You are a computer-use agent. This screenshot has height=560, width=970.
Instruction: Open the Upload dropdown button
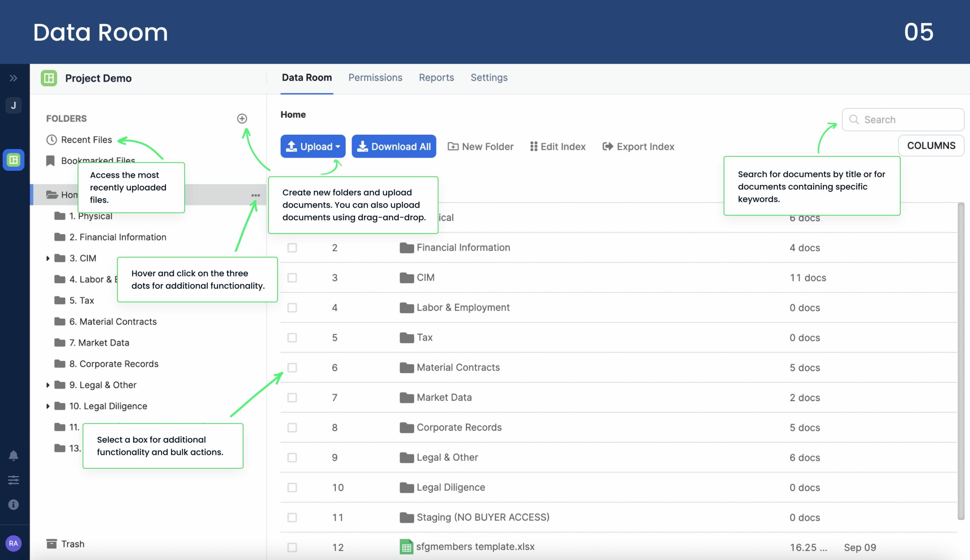(x=313, y=146)
